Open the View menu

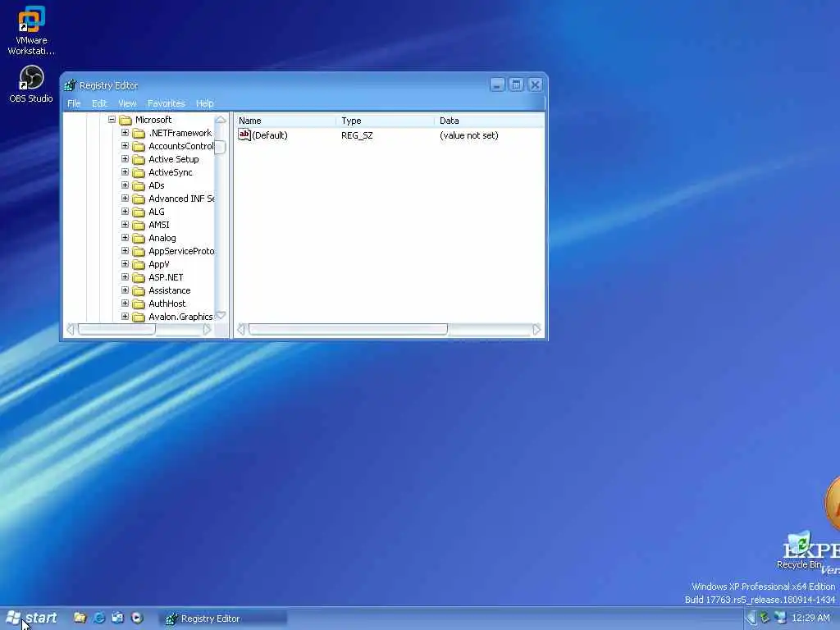127,103
